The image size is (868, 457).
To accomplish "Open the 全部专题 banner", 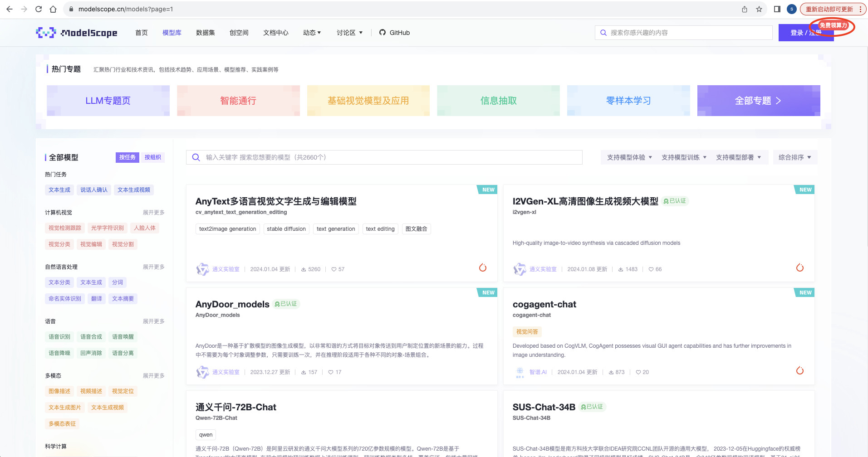I will tap(759, 101).
